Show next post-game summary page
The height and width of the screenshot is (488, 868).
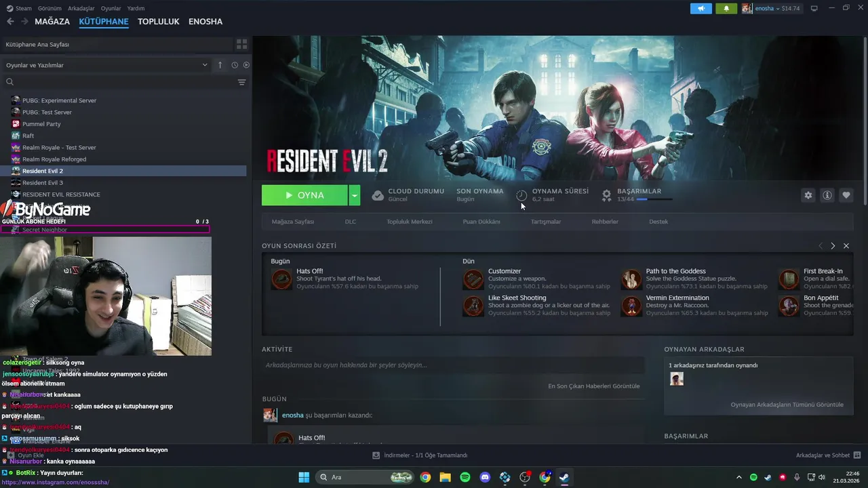[x=833, y=246]
